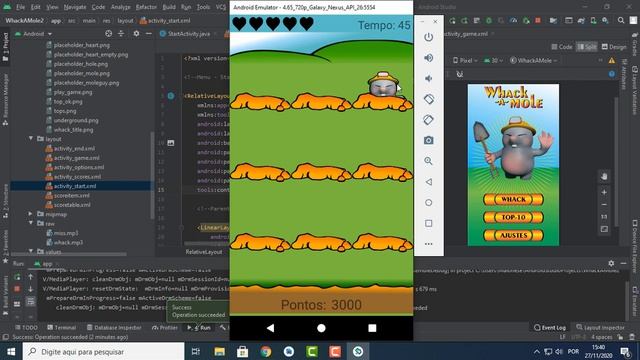Click the emulator power button

428,37
